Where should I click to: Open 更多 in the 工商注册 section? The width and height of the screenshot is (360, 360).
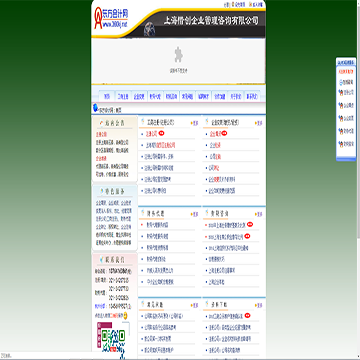click(194, 123)
